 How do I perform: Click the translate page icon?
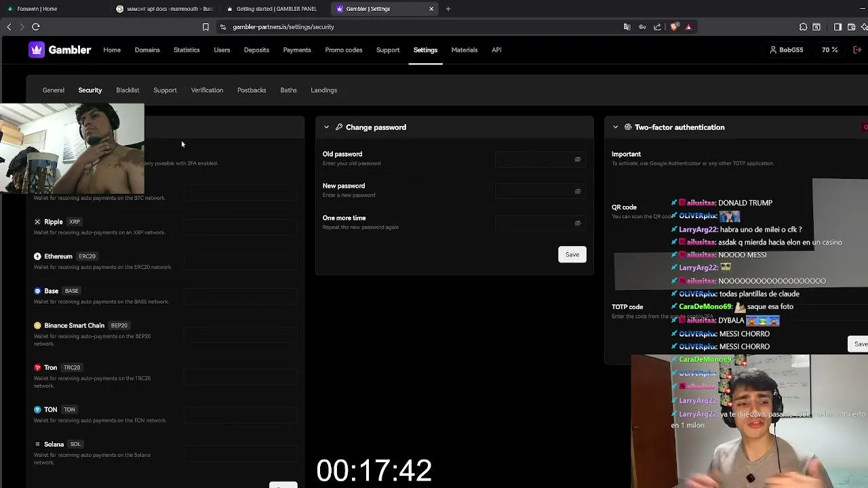point(627,27)
